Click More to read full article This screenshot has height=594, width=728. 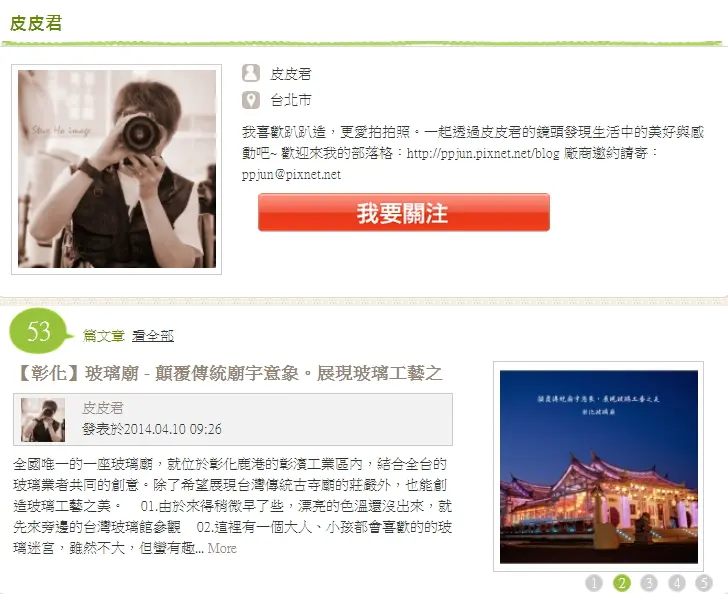(x=222, y=548)
